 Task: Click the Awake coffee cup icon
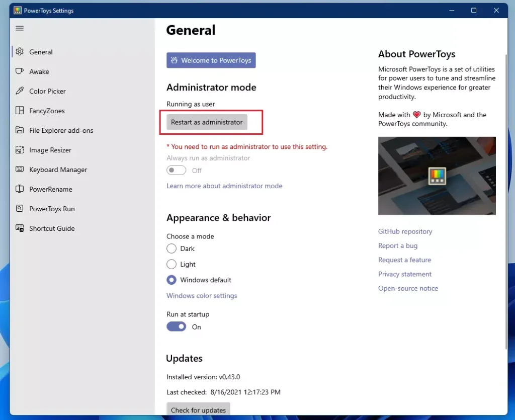[20, 71]
